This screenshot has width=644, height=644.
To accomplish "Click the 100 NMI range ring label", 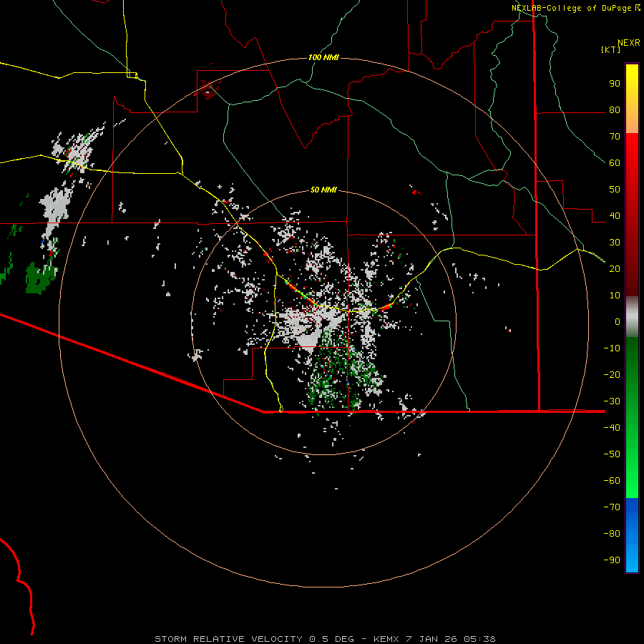I will 323,57.
